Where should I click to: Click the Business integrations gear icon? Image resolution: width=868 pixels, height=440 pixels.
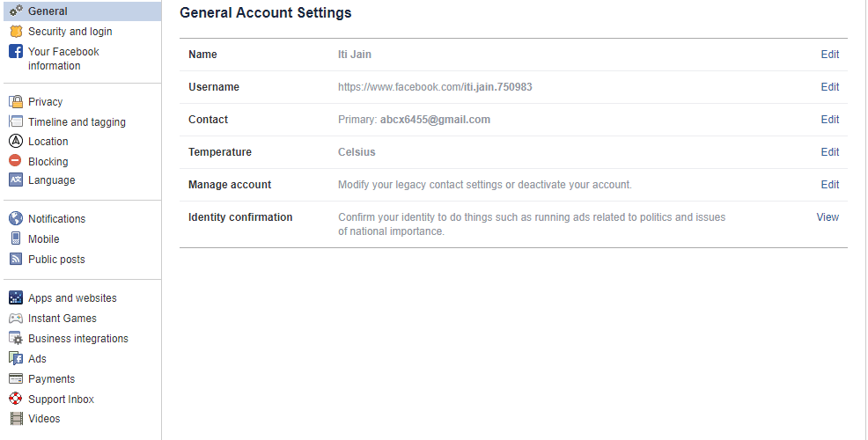[16, 338]
